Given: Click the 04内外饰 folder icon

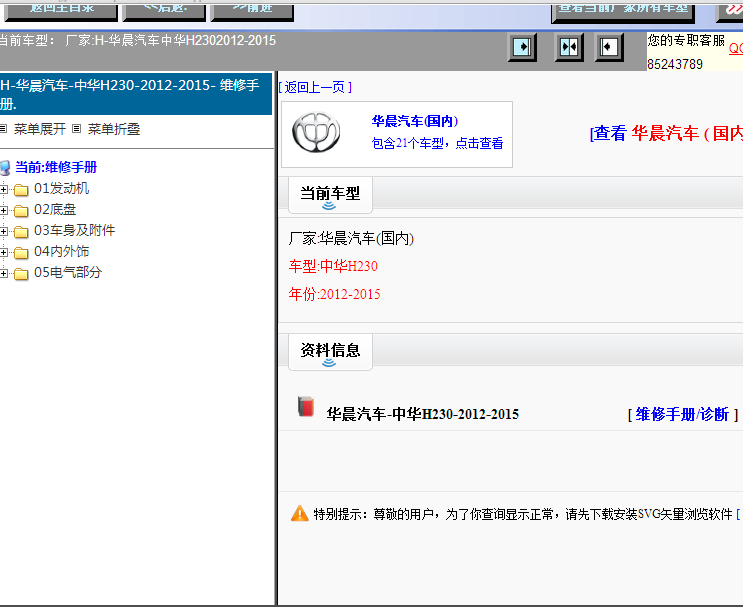Looking at the screenshot, I should coord(21,253).
